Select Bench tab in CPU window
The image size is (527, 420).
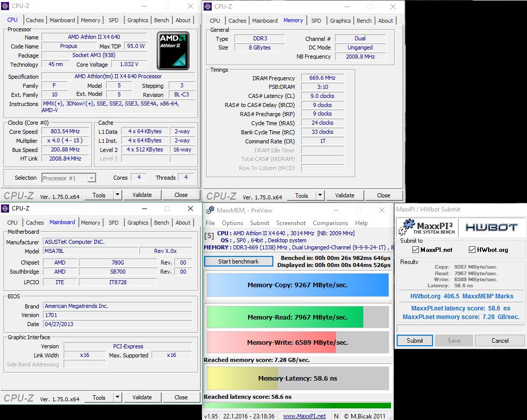pos(161,20)
